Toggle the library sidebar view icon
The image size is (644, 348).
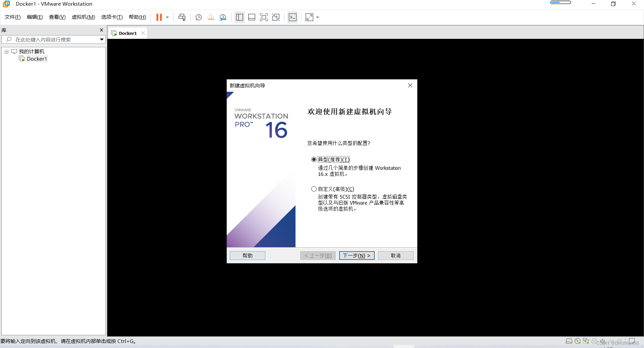point(239,17)
